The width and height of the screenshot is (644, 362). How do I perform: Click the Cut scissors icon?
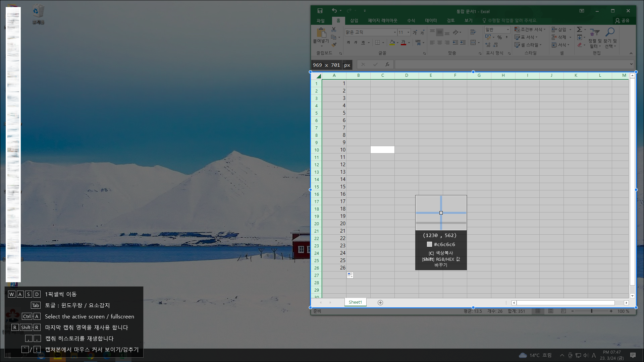point(333,30)
